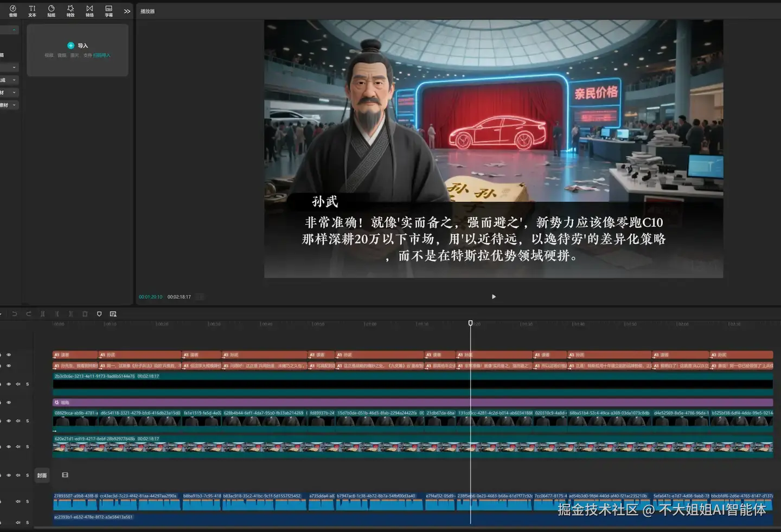The image size is (781, 532).
Task: Hide the track with clip 08829cca
Action: [9, 421]
